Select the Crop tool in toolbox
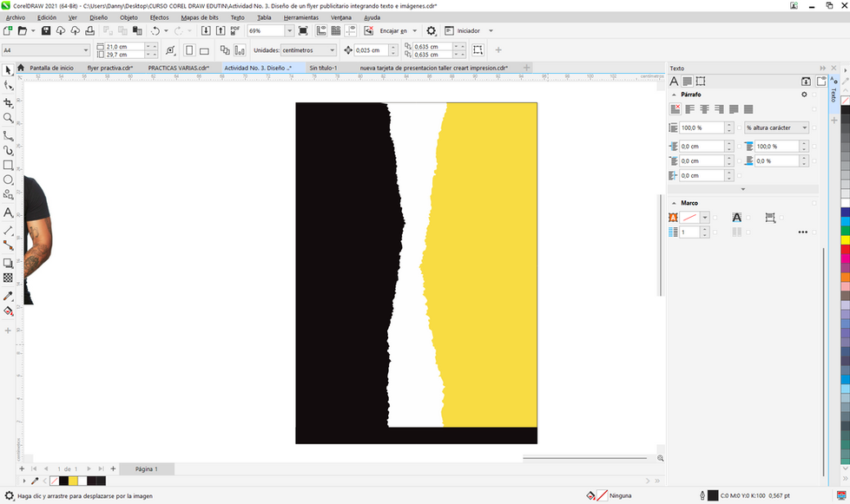The image size is (850, 504). click(8, 102)
